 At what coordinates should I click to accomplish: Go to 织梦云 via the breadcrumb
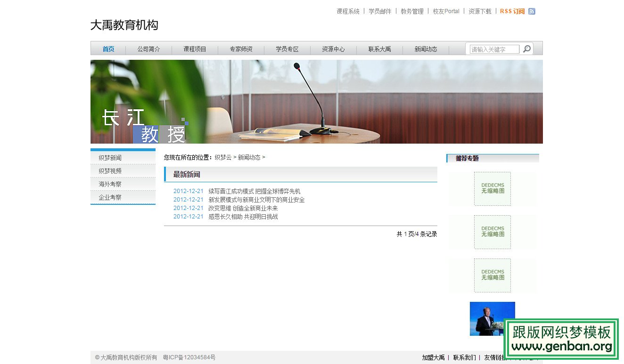pyautogui.click(x=222, y=157)
